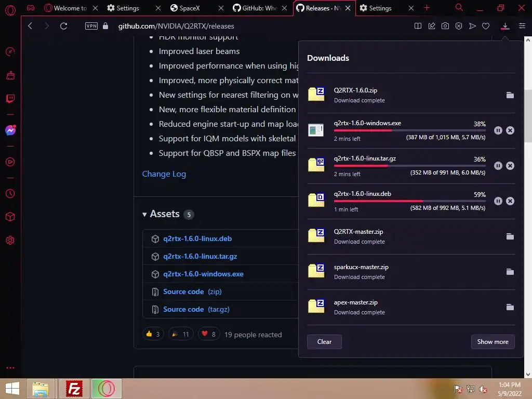Click the heart reaction 8
Viewport: 532px width, 399px height.
point(209,334)
